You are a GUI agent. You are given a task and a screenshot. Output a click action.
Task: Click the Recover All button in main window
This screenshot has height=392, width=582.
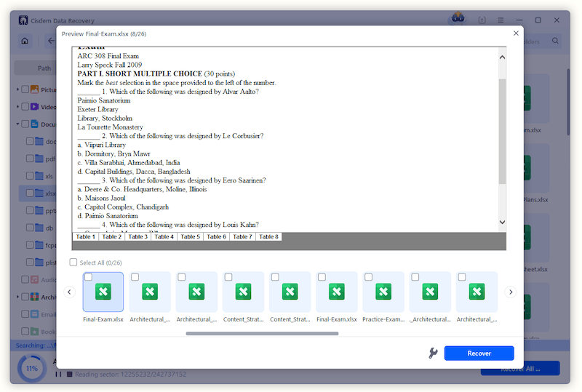[520, 369]
